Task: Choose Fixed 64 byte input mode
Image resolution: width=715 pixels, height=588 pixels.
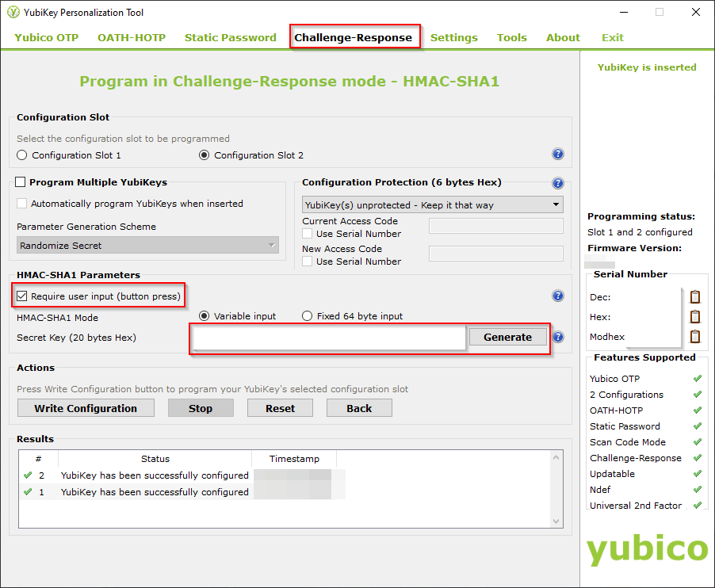Action: (308, 316)
